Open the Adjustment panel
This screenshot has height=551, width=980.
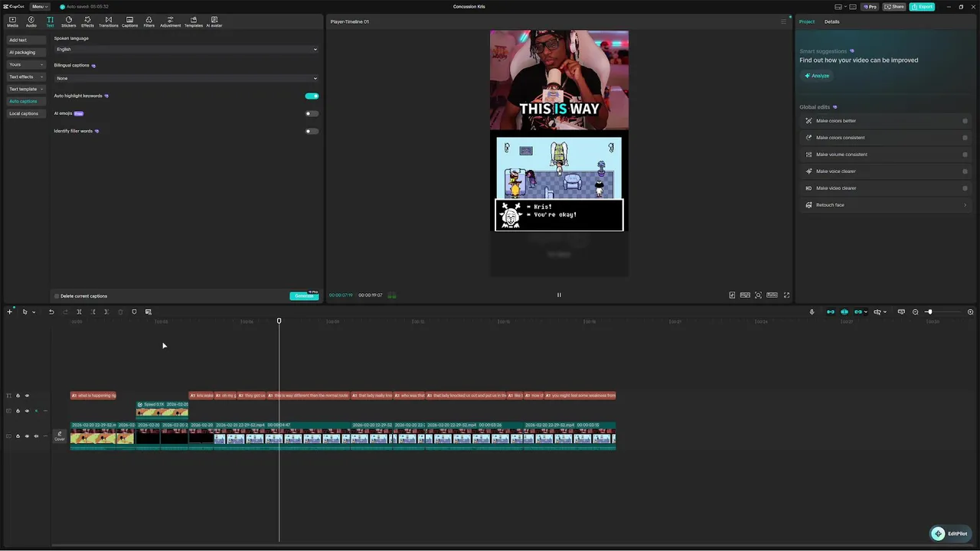[x=171, y=21]
